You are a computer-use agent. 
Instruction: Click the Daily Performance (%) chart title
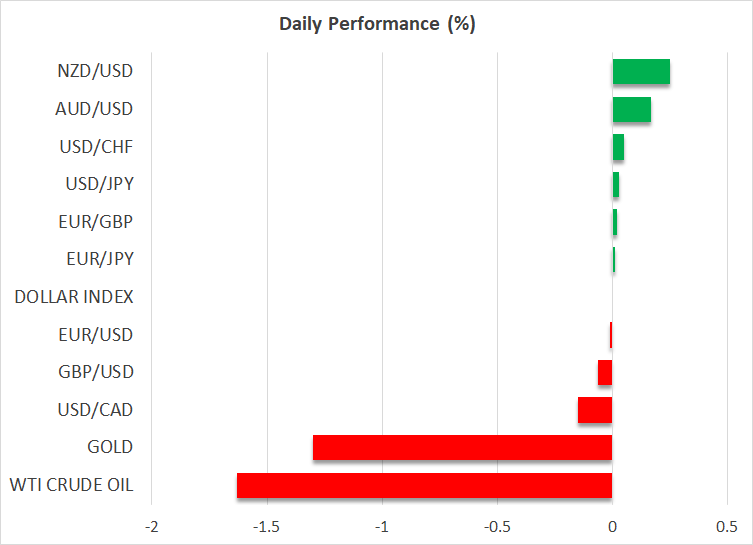pos(376,24)
